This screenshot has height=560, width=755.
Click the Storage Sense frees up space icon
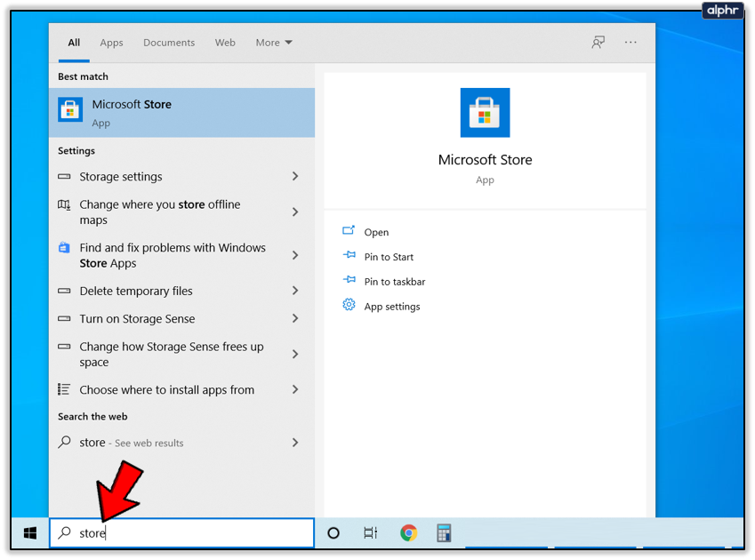point(64,347)
